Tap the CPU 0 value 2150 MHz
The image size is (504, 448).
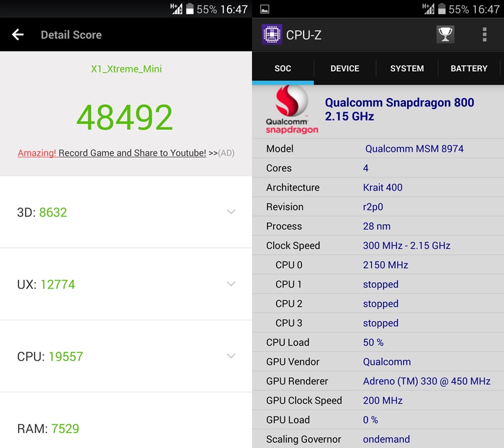coord(385,265)
